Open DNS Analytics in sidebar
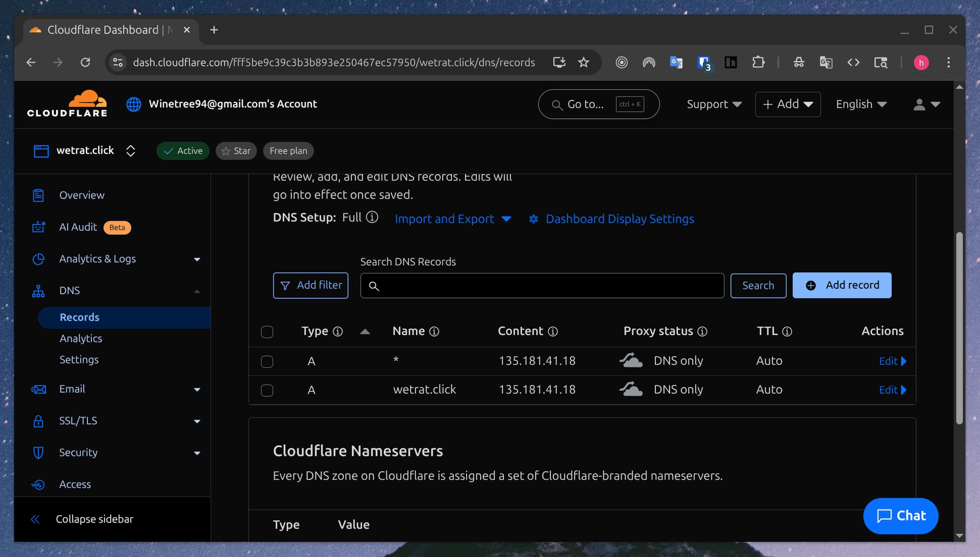 [x=81, y=339]
